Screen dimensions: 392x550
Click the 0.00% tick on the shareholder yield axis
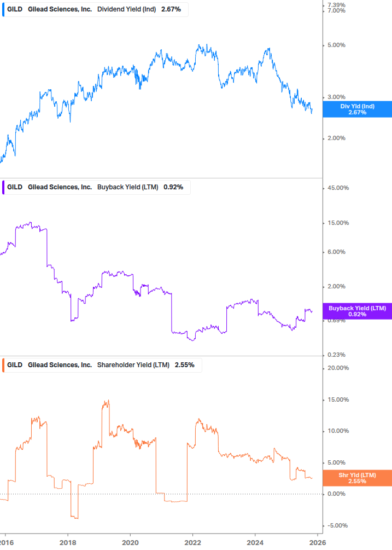[336, 494]
